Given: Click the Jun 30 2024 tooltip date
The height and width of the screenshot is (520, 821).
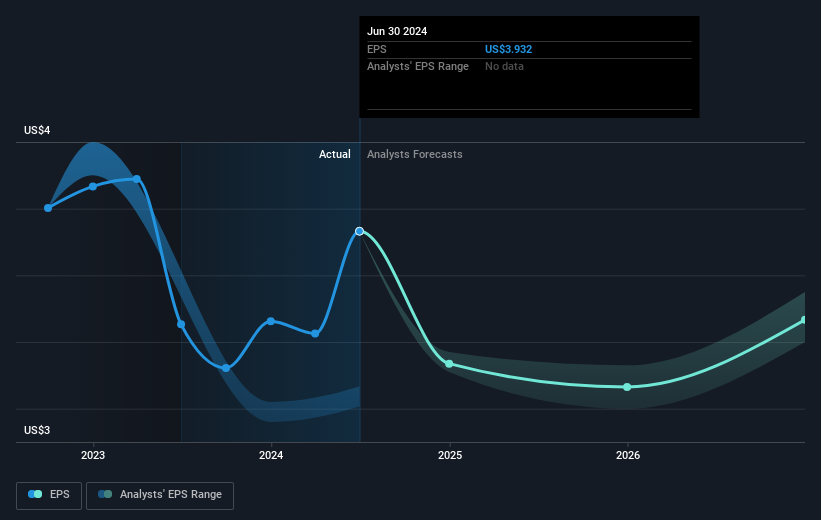Looking at the screenshot, I should coord(397,31).
